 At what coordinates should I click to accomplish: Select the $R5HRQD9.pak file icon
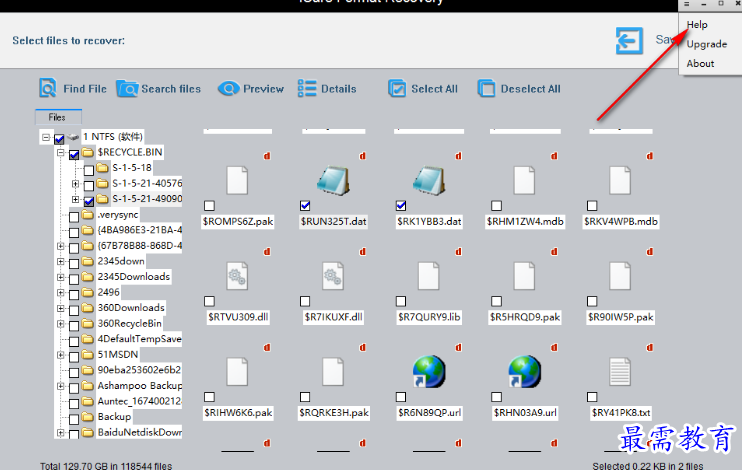pyautogui.click(x=524, y=276)
